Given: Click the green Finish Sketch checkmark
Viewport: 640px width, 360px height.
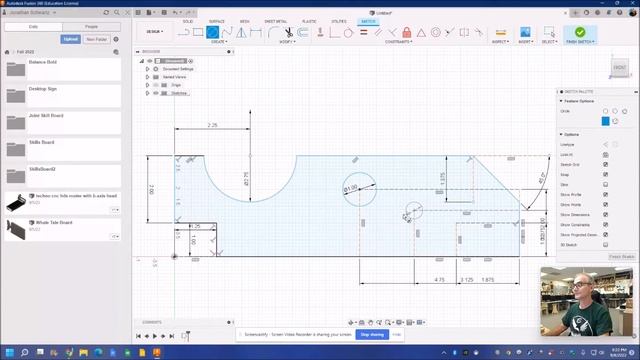Looking at the screenshot, I should (580, 32).
